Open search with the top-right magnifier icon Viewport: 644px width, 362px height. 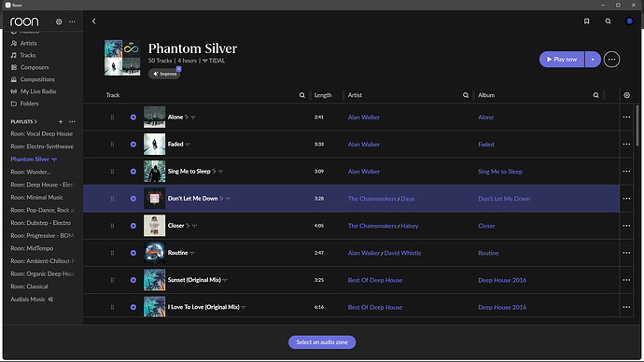pyautogui.click(x=608, y=21)
